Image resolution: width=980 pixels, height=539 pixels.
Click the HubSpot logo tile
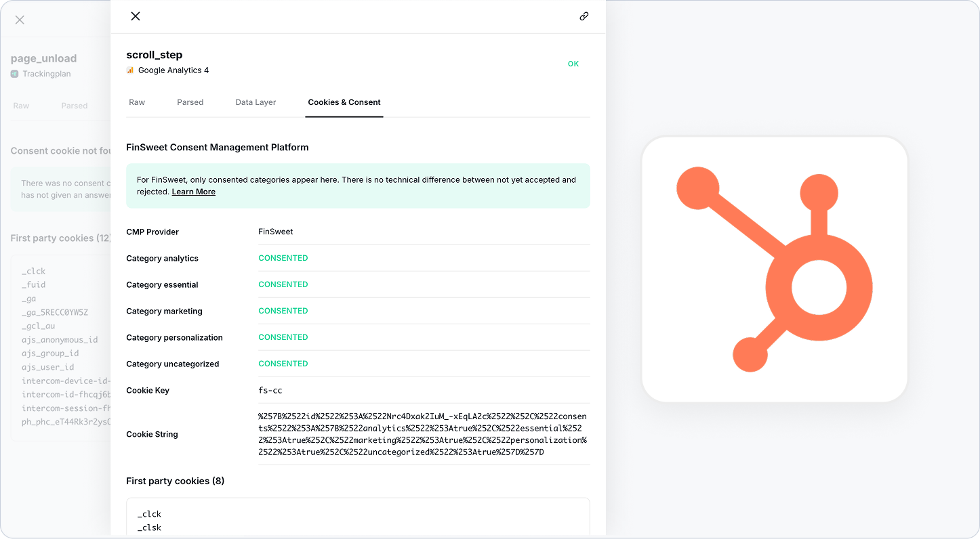(775, 269)
